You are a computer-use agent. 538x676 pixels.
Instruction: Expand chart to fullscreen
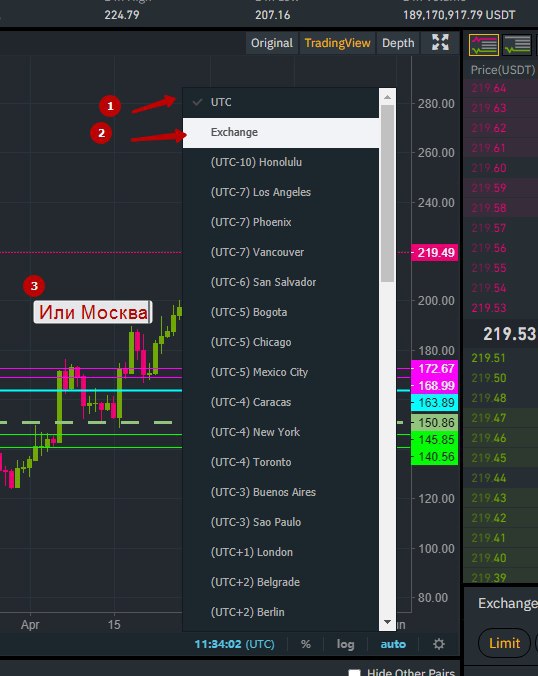pos(440,42)
